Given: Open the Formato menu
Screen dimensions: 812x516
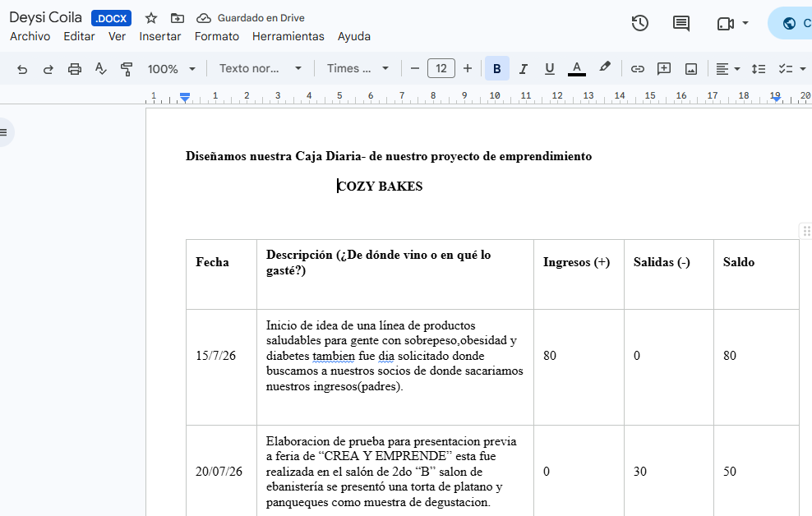Looking at the screenshot, I should 217,36.
